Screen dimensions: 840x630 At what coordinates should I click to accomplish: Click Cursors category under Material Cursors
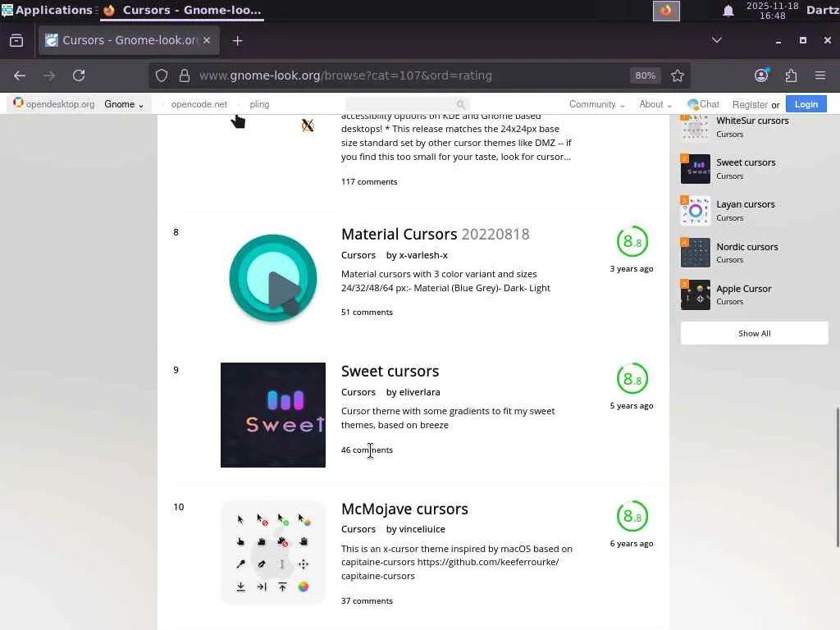pos(358,255)
